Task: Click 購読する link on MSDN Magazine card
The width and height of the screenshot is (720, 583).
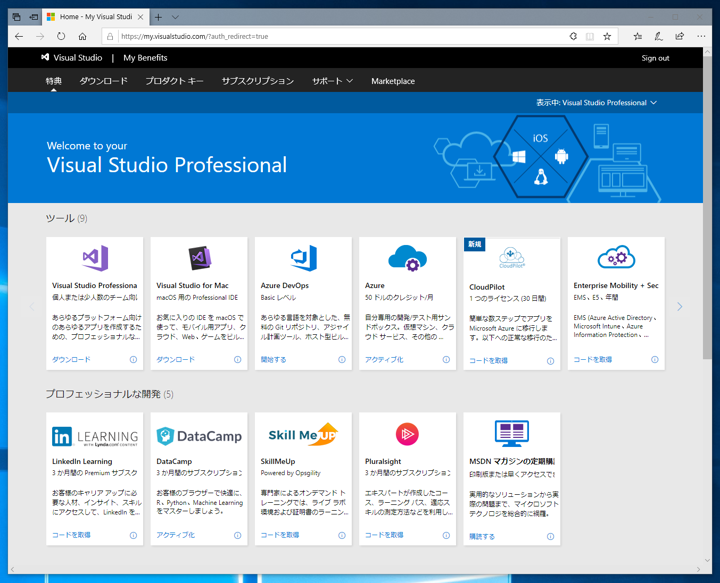Action: coord(482,537)
